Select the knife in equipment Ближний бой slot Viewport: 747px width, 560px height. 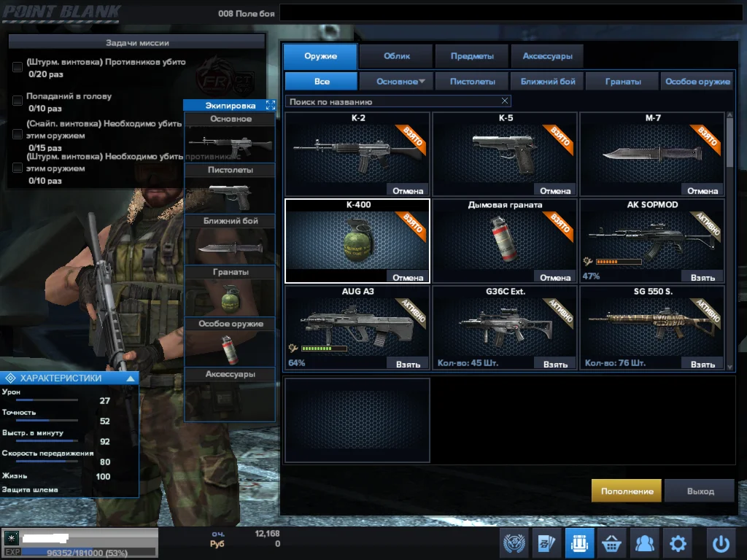[x=230, y=246]
